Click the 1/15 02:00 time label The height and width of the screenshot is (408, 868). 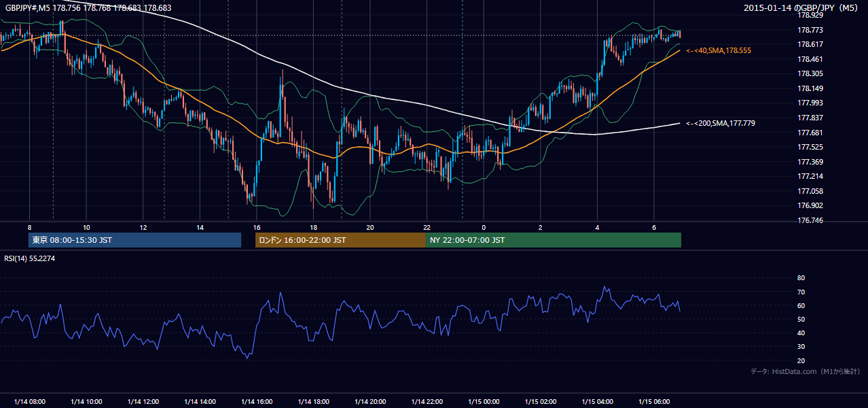(x=541, y=402)
